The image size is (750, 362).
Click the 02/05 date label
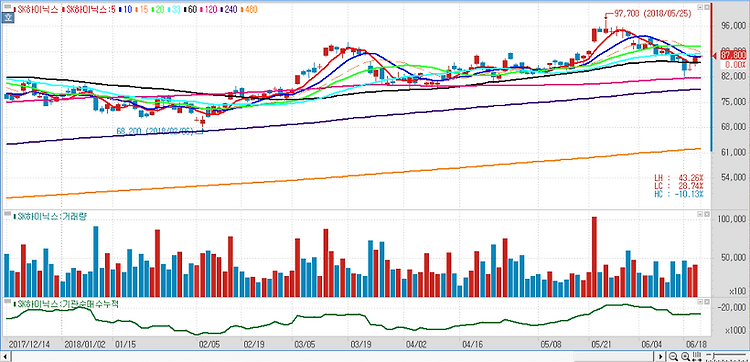(210, 344)
